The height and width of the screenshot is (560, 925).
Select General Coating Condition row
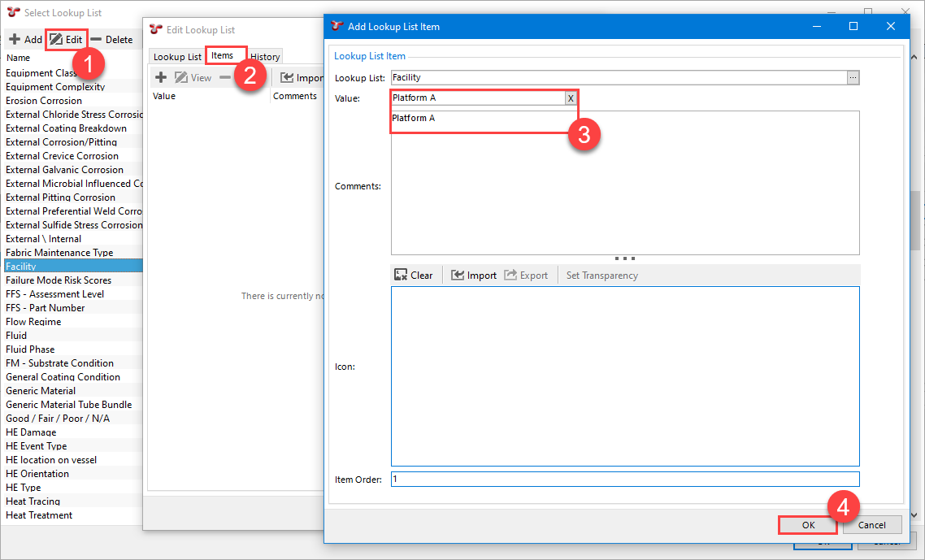pos(73,376)
